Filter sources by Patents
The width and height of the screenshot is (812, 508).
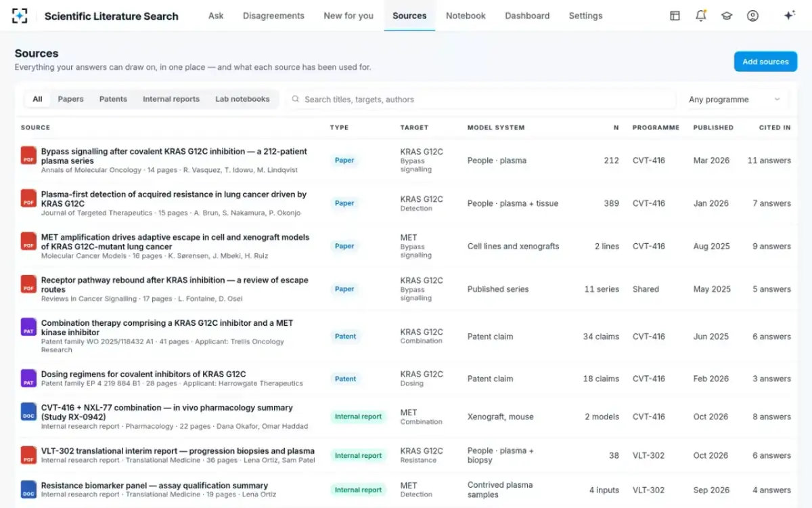click(113, 99)
